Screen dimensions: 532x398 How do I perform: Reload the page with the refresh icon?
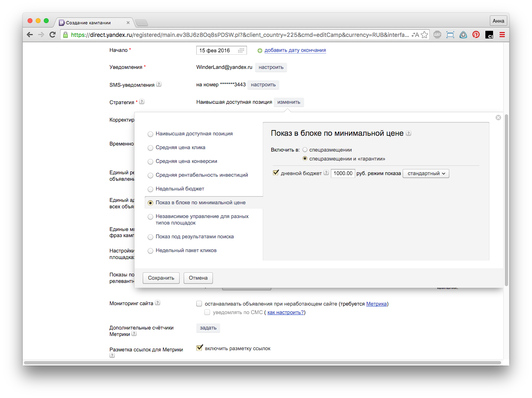[52, 35]
